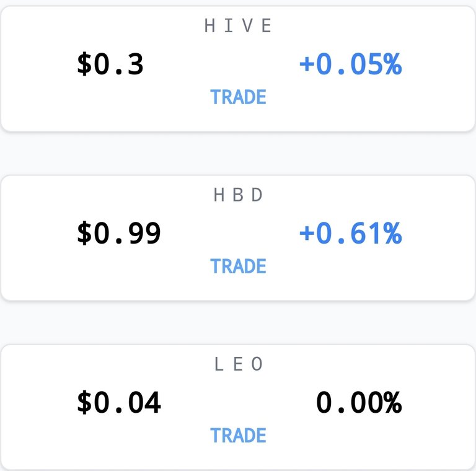476x471 pixels.
Task: Click the +0.05% change value
Action: point(351,64)
